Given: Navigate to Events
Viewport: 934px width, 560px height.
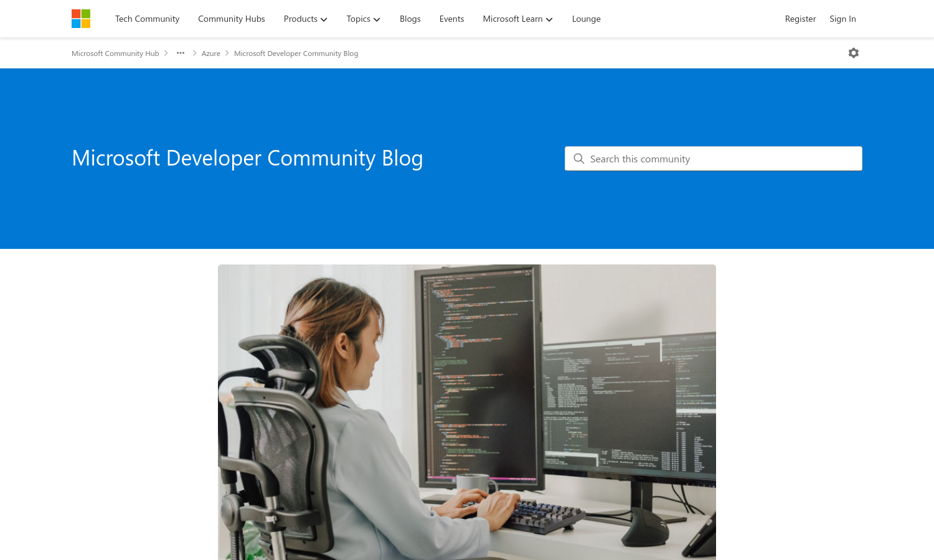Looking at the screenshot, I should [x=451, y=19].
